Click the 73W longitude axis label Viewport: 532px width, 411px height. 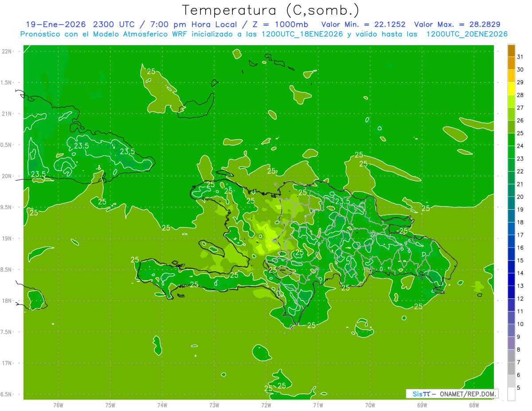pyautogui.click(x=214, y=405)
